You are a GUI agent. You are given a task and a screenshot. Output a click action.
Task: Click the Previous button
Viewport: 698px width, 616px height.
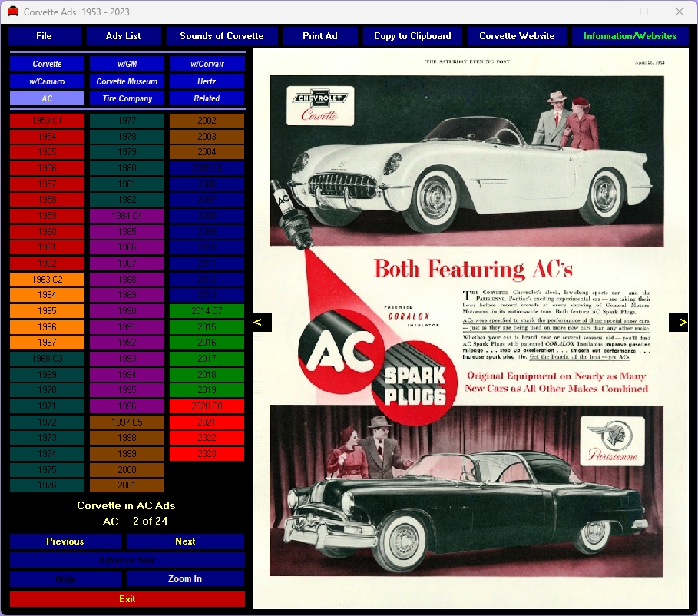tap(65, 541)
